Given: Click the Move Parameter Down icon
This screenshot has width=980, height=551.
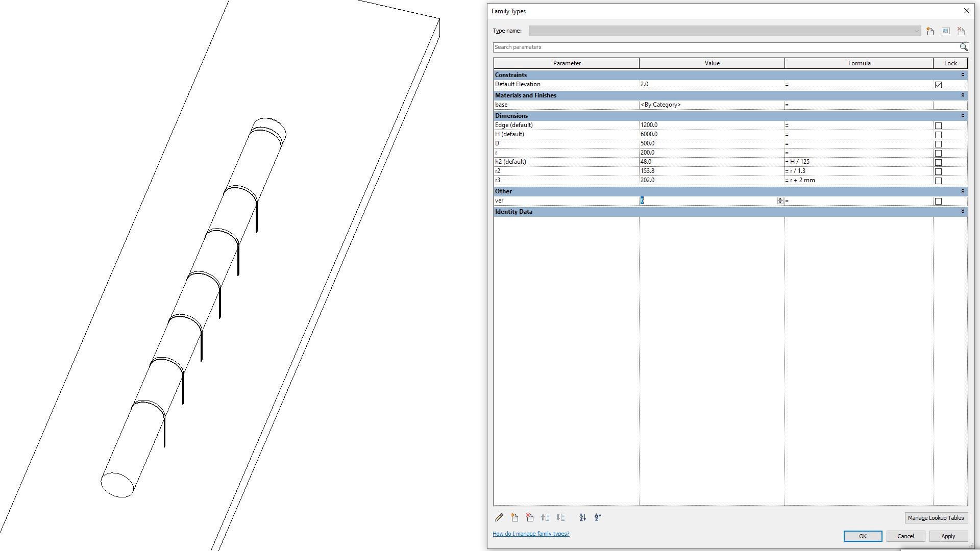Looking at the screenshot, I should (x=560, y=517).
